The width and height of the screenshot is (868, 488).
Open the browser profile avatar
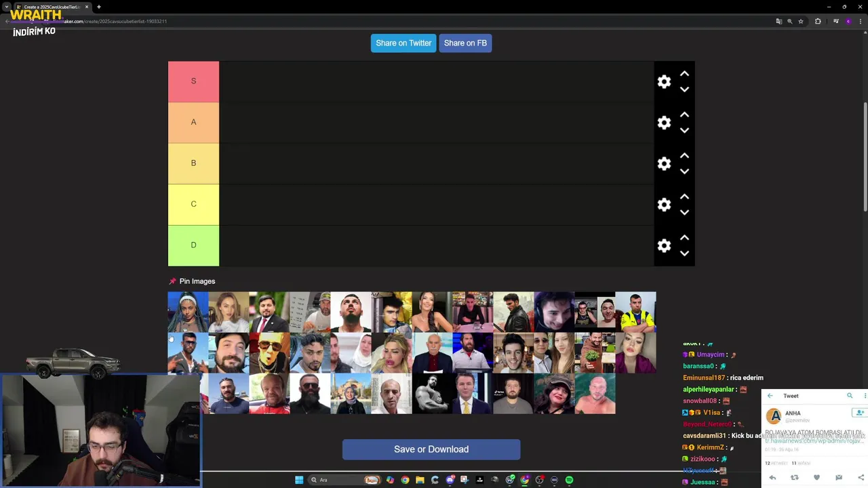pos(848,21)
